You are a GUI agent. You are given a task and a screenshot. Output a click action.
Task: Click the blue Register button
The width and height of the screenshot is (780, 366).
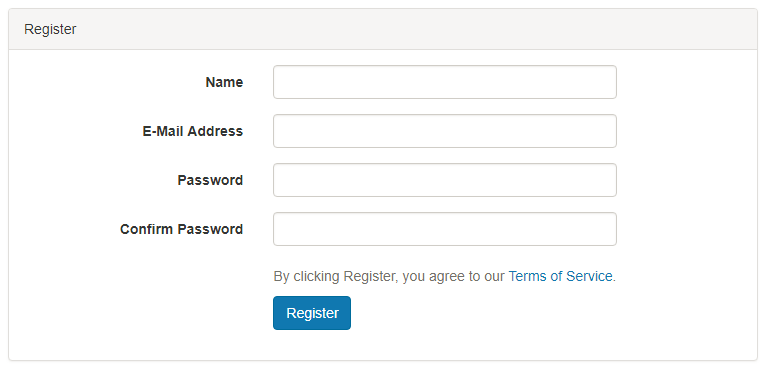tap(312, 313)
